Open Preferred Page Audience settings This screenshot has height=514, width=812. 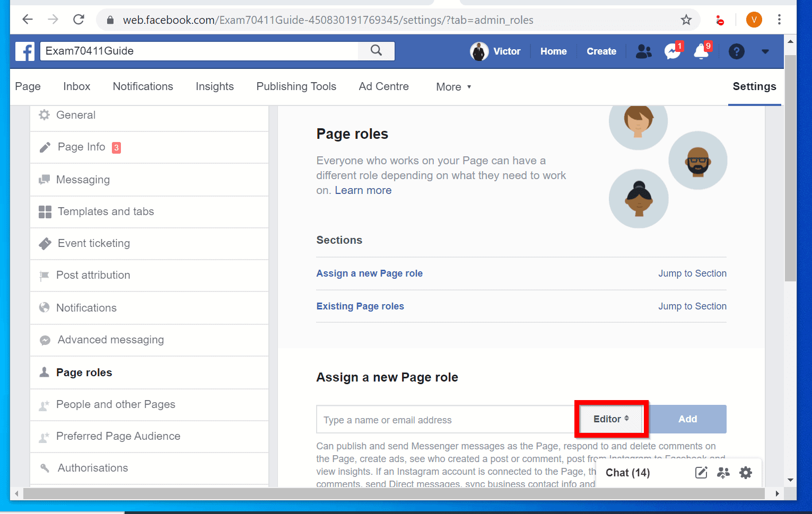[x=150, y=437]
